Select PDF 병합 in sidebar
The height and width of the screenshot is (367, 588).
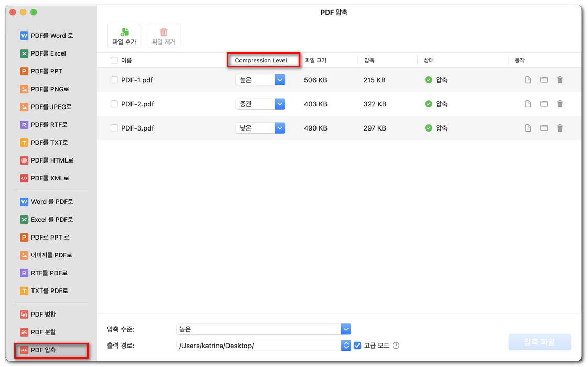43,315
